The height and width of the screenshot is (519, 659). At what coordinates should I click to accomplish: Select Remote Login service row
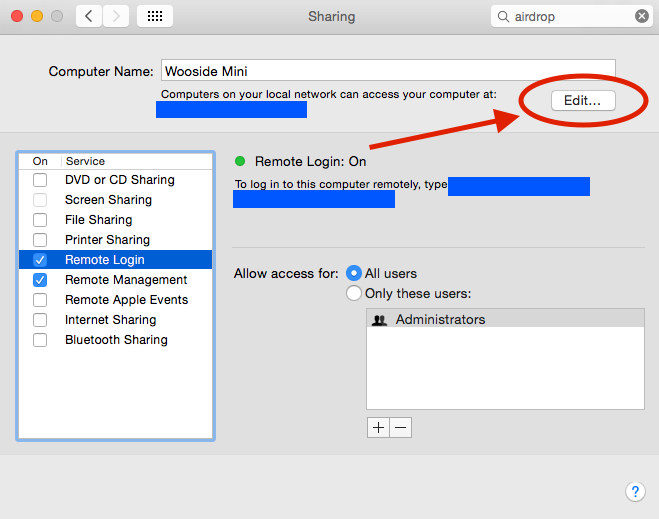pyautogui.click(x=116, y=260)
